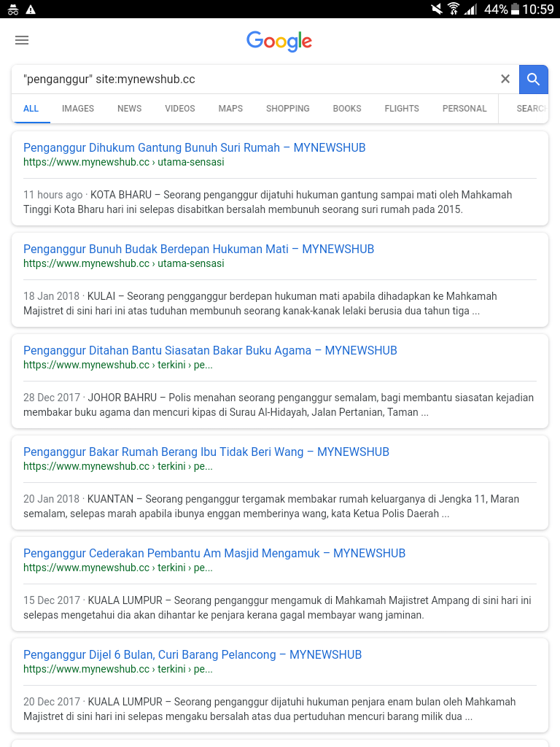The image size is (560, 747).
Task: Tap the Wi-Fi icon in status bar
Action: tap(454, 9)
